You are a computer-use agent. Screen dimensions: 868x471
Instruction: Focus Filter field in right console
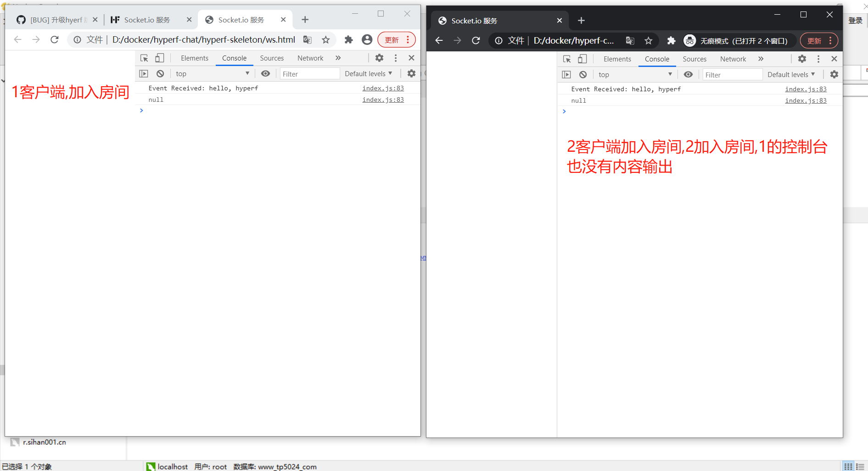coord(733,75)
